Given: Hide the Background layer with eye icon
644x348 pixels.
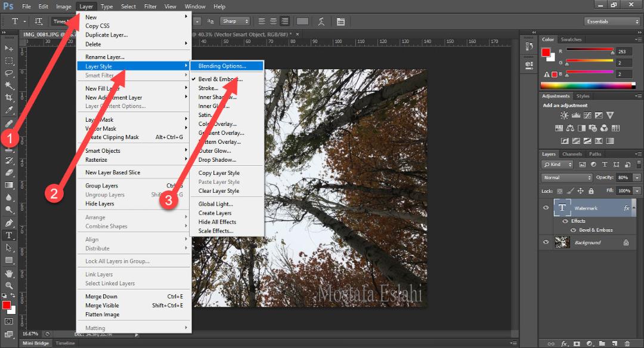Looking at the screenshot, I should (x=546, y=242).
